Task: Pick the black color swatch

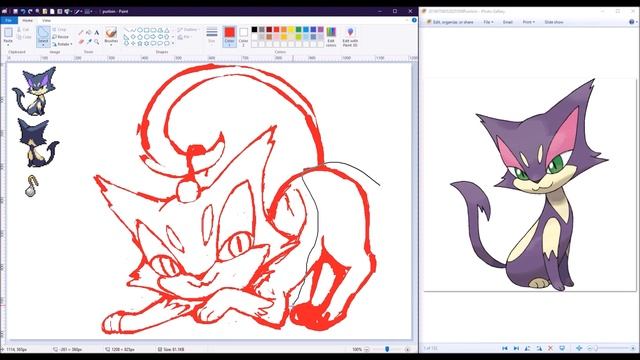Action: pyautogui.click(x=254, y=29)
